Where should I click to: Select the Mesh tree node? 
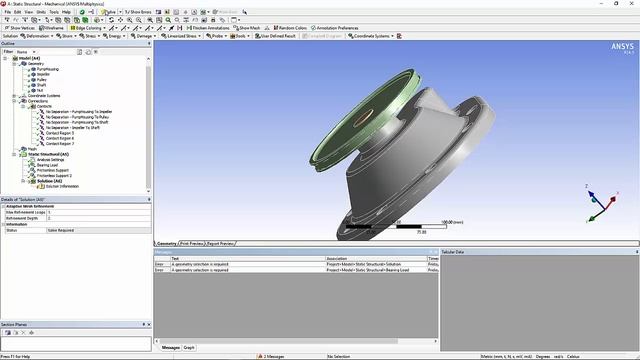[x=32, y=149]
